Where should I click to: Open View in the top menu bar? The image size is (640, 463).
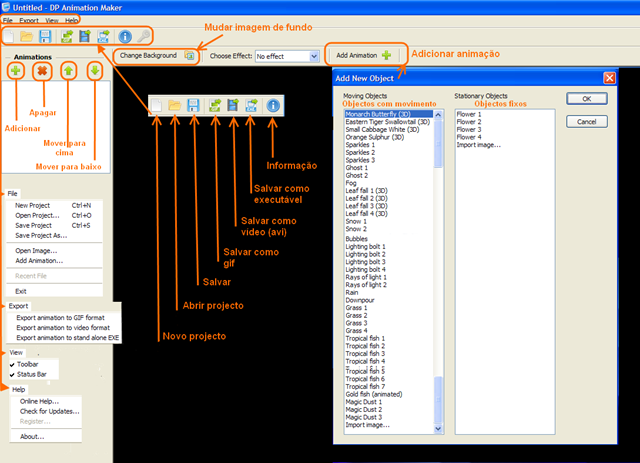52,20
